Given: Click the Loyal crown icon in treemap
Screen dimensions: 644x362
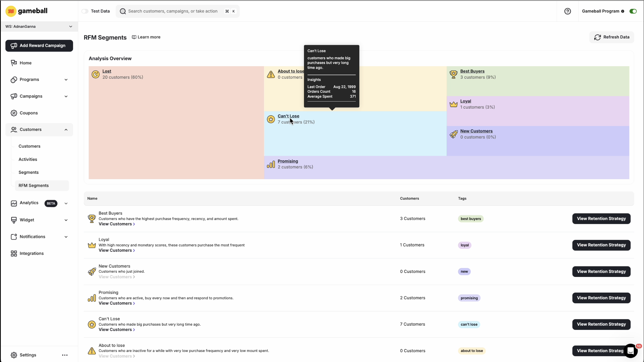Looking at the screenshot, I should point(453,104).
